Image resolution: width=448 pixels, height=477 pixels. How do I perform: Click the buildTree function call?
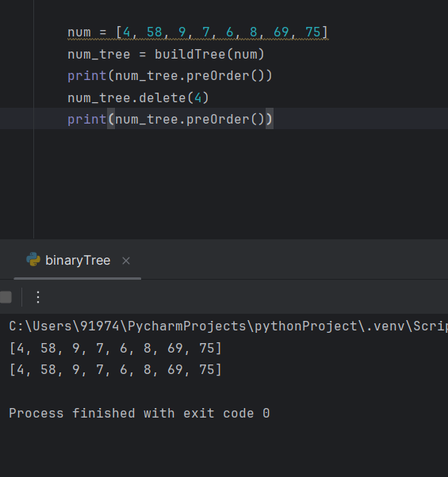coord(190,55)
